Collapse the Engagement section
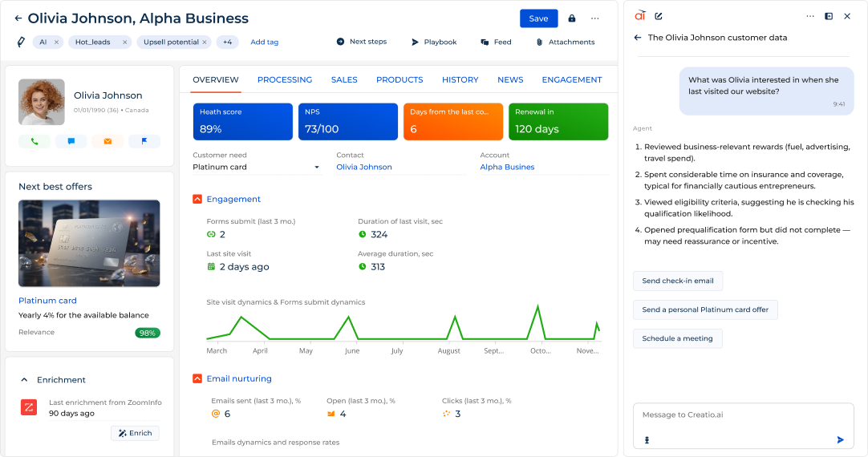Image resolution: width=868 pixels, height=457 pixels. tap(197, 199)
